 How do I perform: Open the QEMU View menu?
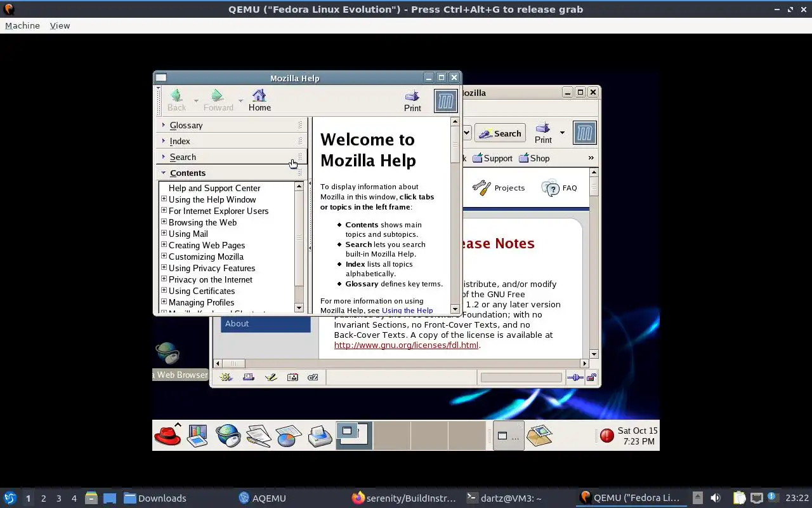pos(60,25)
